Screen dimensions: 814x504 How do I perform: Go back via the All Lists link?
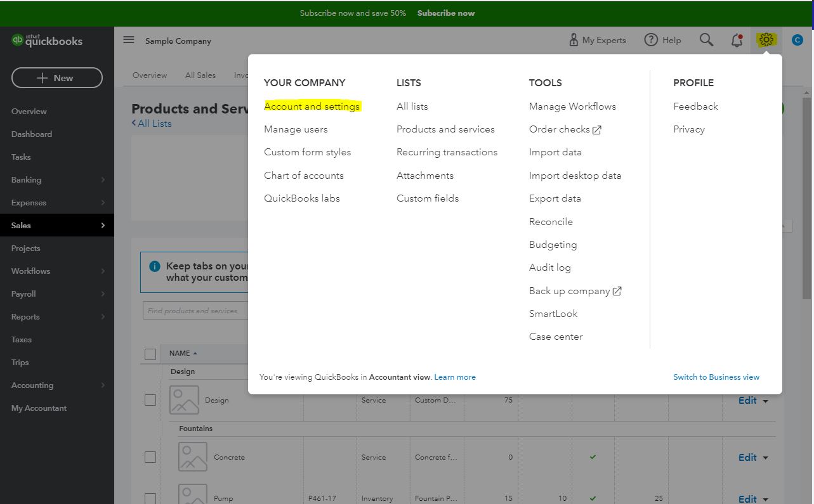[x=152, y=124]
